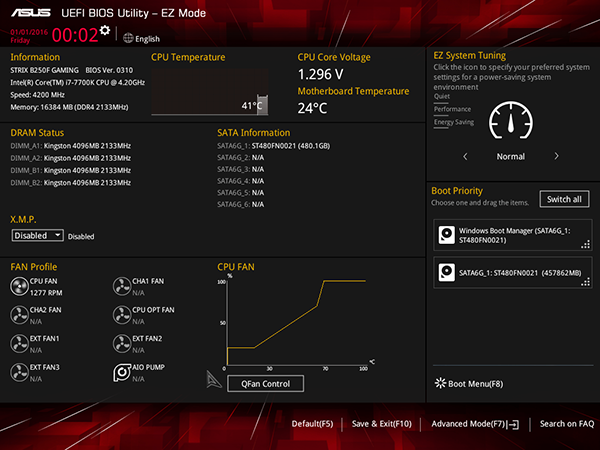Click Normal tuning mode label

(511, 157)
